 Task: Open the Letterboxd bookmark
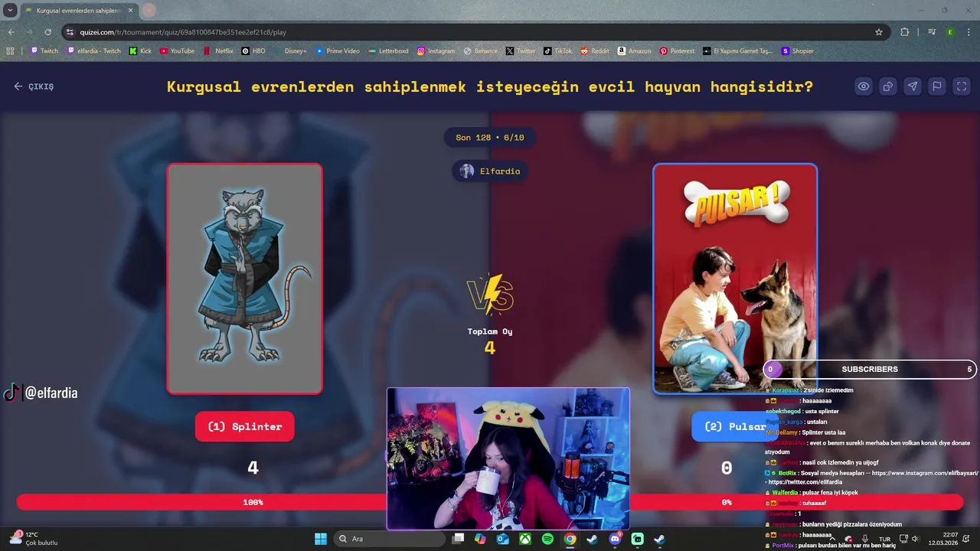388,51
